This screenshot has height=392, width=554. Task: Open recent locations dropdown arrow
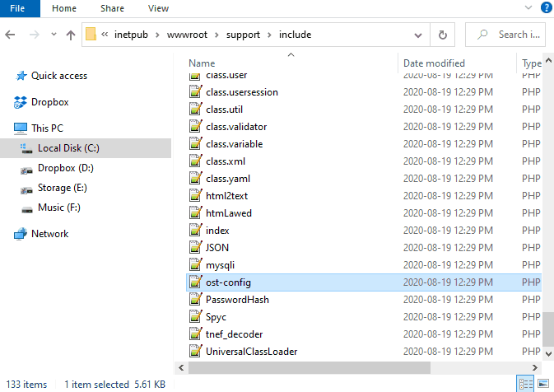tap(54, 35)
